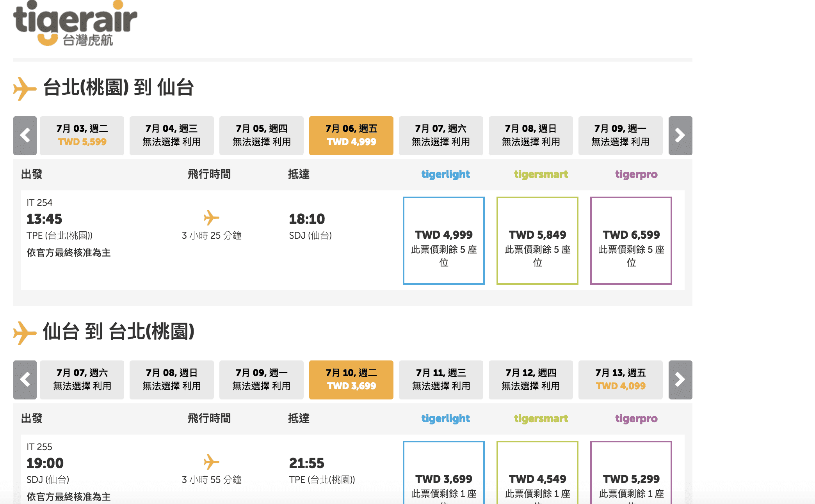Screen dimensions: 815x504
Task: Select return date 7月 13 週五 TWD 4,099
Action: (621, 380)
